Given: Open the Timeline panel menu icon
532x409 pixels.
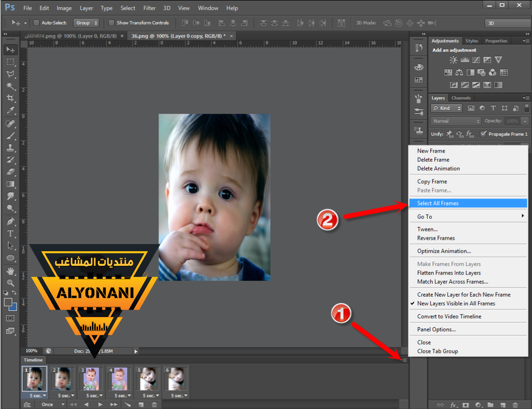Looking at the screenshot, I should (404, 360).
